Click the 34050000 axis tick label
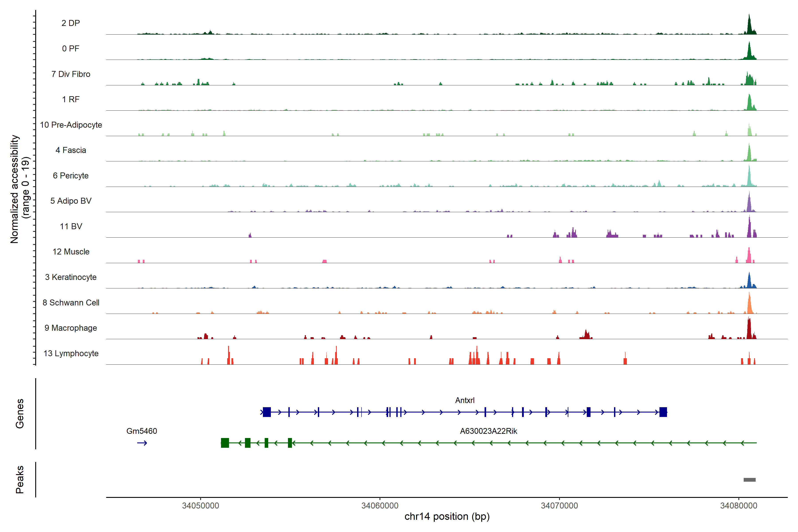The width and height of the screenshot is (798, 532). pyautogui.click(x=201, y=506)
